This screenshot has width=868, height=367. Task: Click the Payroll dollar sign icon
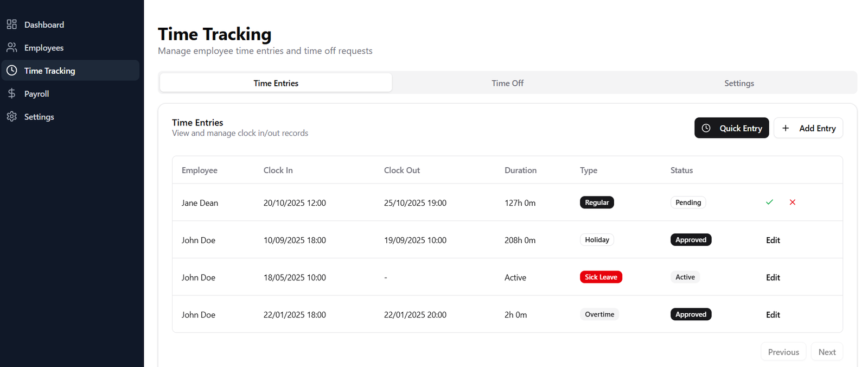click(11, 93)
